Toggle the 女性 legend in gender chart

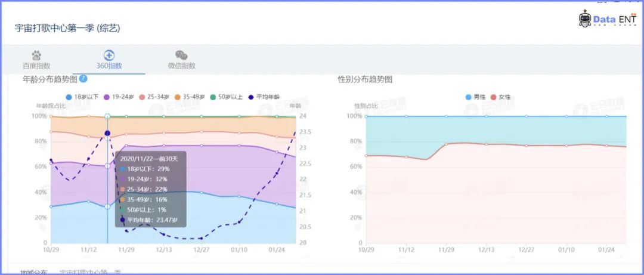(501, 97)
